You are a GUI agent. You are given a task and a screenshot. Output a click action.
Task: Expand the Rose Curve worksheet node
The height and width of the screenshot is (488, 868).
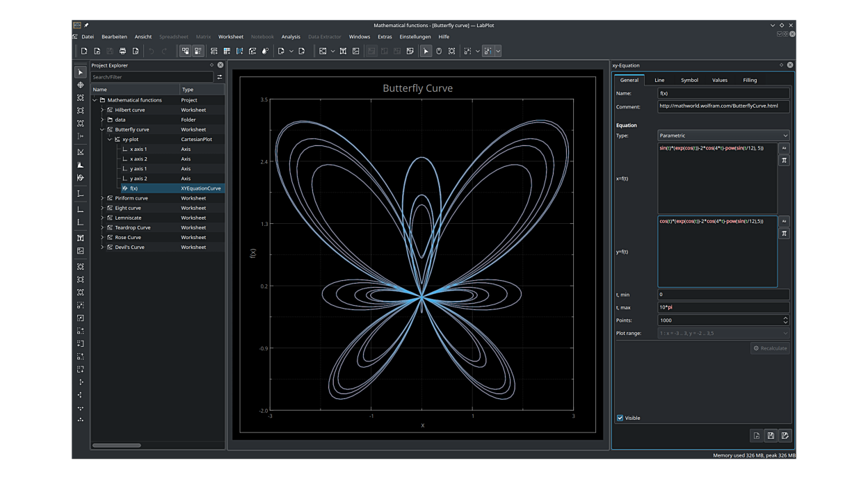point(102,237)
